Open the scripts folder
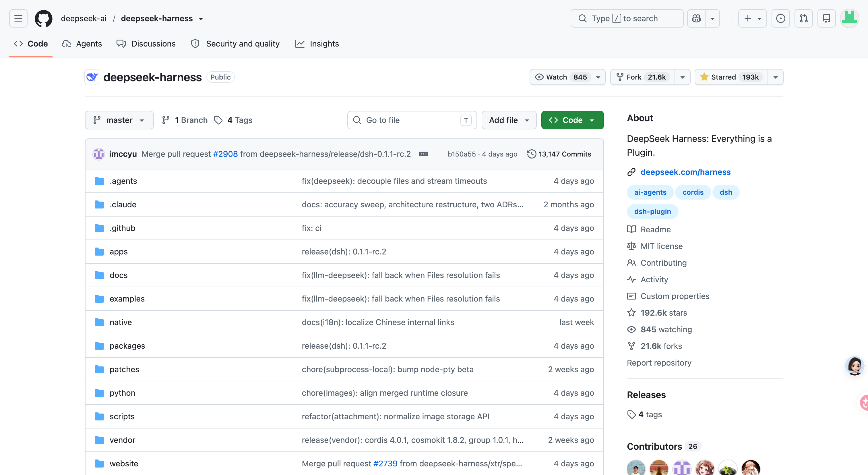This screenshot has width=868, height=475. pyautogui.click(x=122, y=417)
